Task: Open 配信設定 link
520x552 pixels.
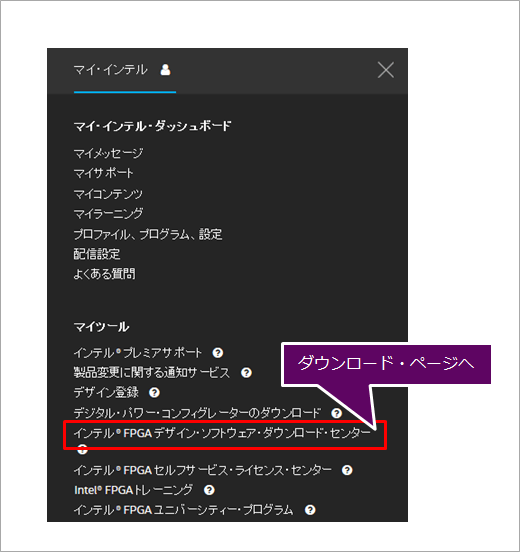Action: click(x=96, y=253)
